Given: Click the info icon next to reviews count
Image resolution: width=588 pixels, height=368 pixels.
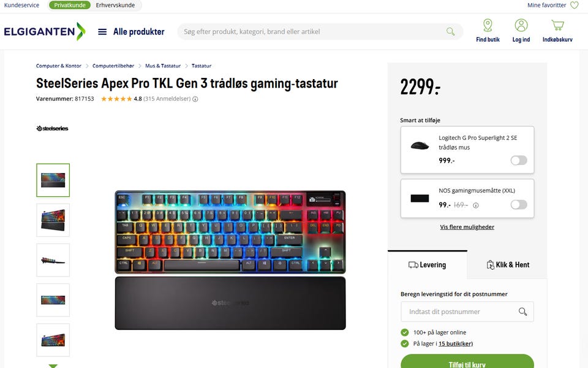Looking at the screenshot, I should [x=195, y=99].
